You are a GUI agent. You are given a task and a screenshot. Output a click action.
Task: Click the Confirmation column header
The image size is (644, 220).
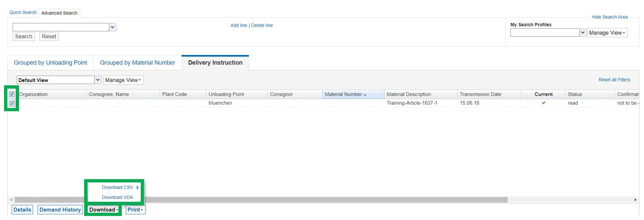pyautogui.click(x=627, y=94)
